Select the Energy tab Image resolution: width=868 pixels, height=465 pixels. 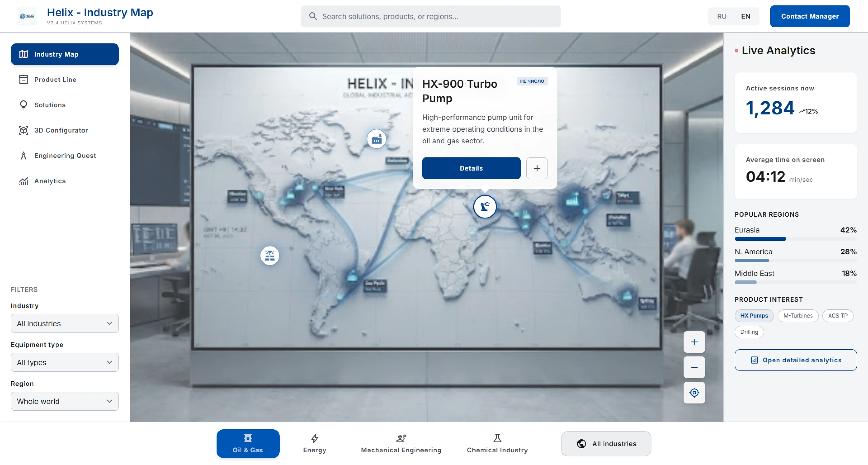click(314, 444)
